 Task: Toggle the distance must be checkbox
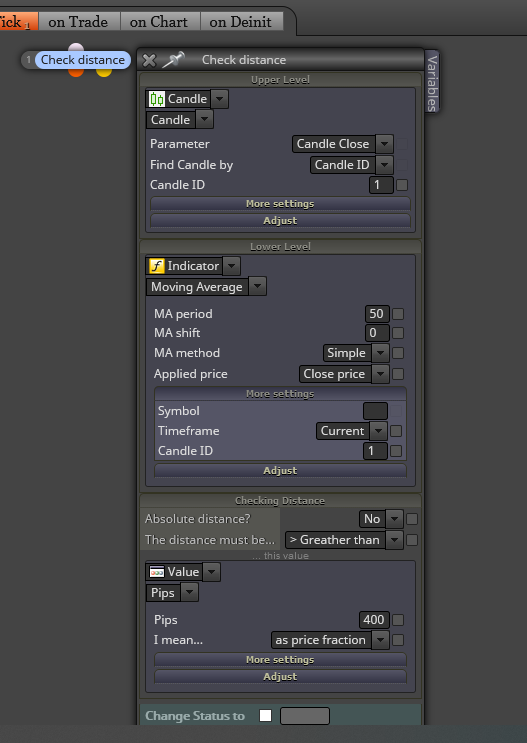412,540
